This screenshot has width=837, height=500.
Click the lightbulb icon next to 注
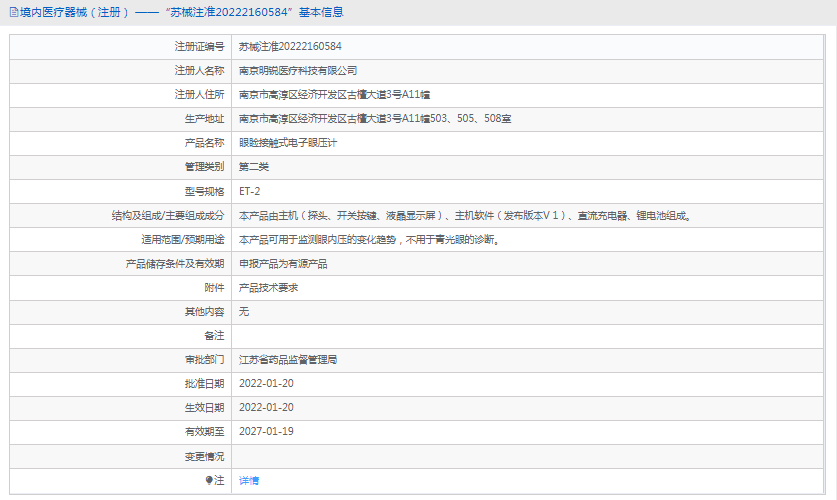(209, 481)
